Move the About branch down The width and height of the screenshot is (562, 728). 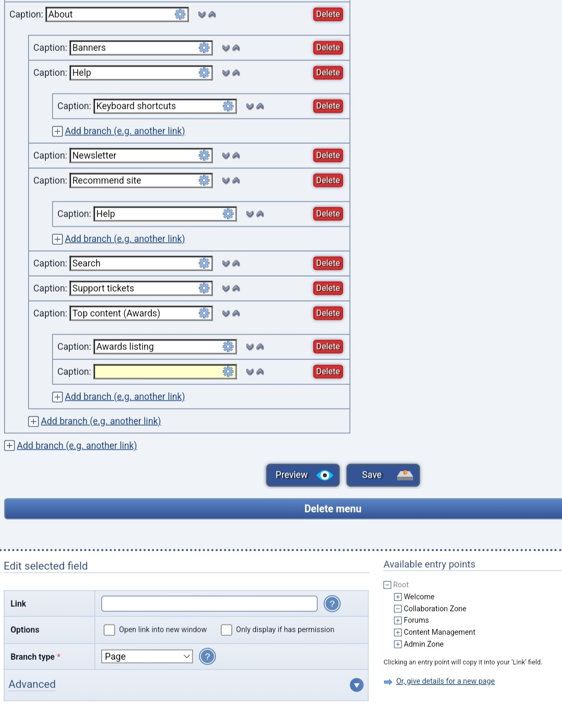point(202,15)
